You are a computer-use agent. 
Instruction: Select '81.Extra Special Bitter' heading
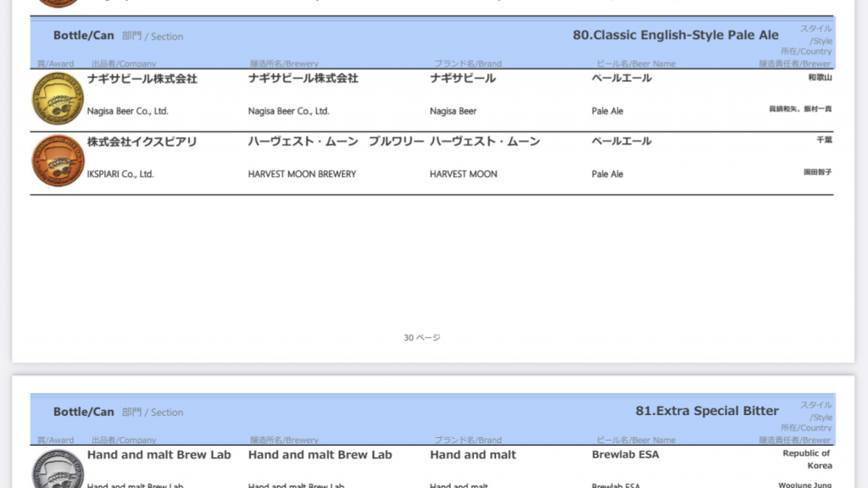[x=707, y=411]
